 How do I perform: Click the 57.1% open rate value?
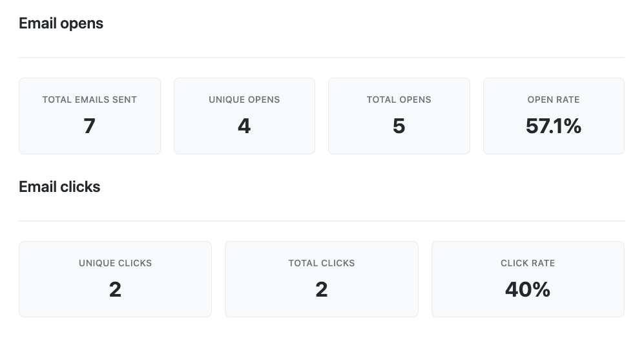pyautogui.click(x=554, y=126)
